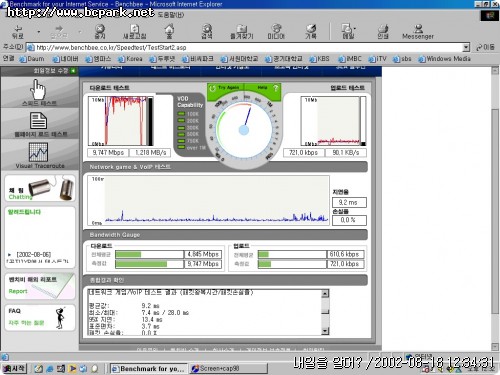Open the KBS links-bar shortcut
Image resolution: width=500 pixels, height=375 pixels.
(319, 59)
